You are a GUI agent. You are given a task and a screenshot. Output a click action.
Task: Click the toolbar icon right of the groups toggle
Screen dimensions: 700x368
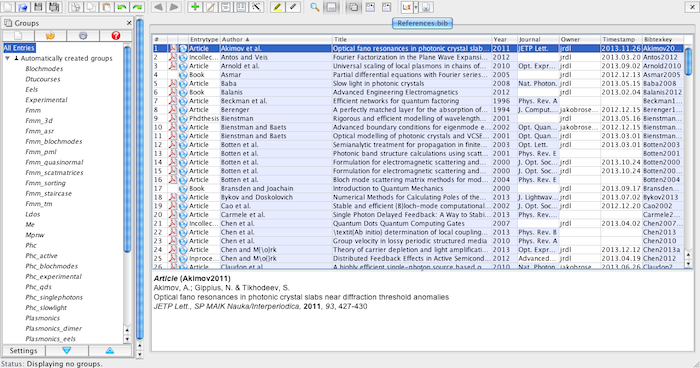[370, 7]
